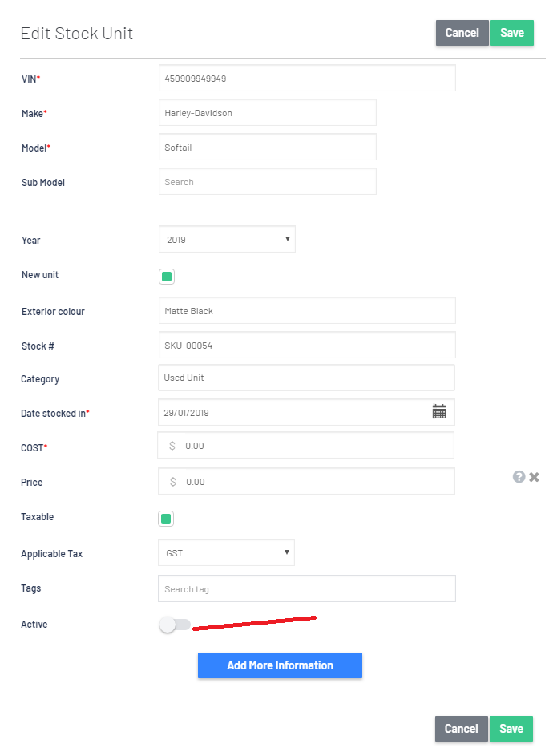The width and height of the screenshot is (557, 756).
Task: Click the help question mark icon beside Price
Action: point(519,477)
